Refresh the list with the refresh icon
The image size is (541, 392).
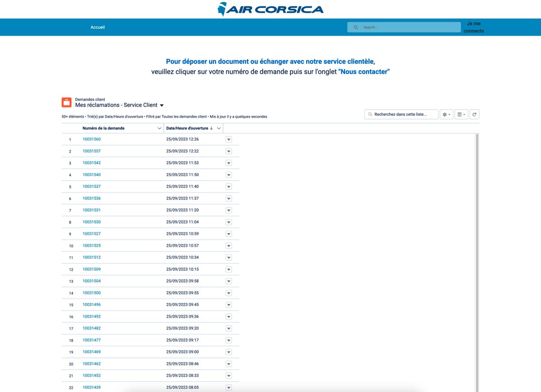point(474,114)
